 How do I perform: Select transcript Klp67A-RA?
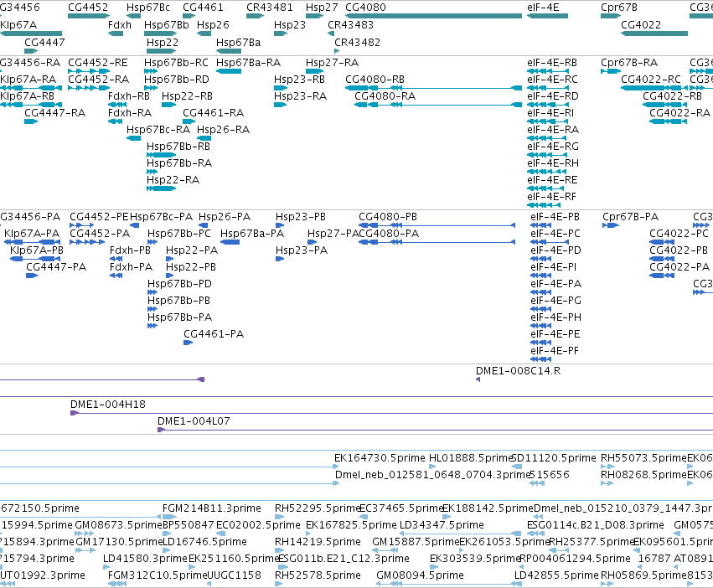pos(28,80)
